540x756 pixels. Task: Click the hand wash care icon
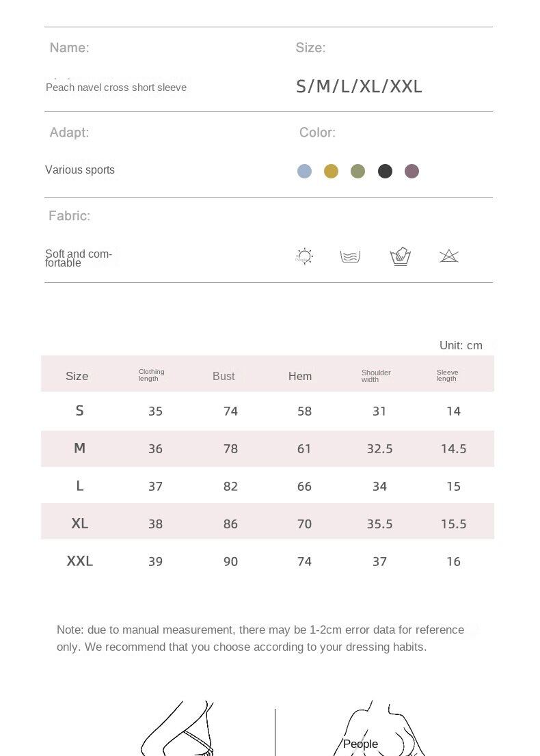(401, 257)
